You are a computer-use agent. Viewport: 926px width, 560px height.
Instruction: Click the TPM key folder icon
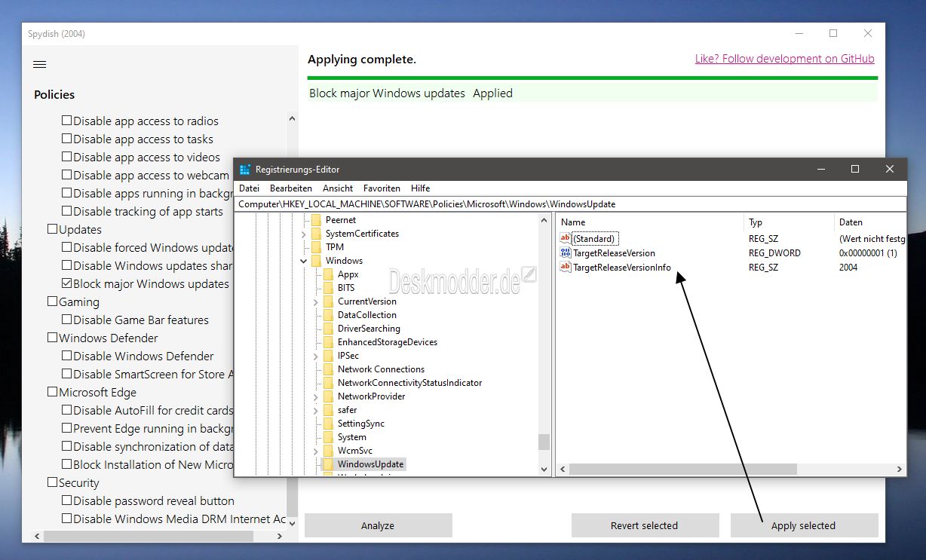pos(316,247)
